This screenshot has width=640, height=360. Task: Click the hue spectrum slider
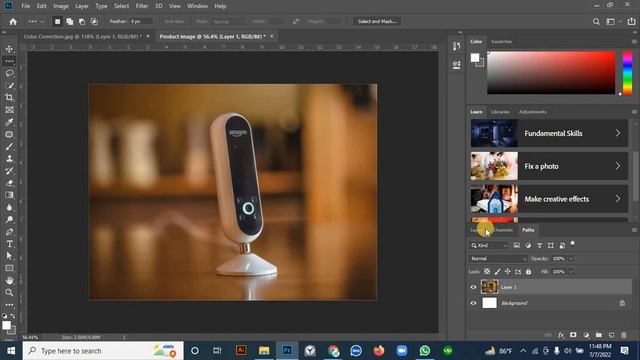(627, 73)
